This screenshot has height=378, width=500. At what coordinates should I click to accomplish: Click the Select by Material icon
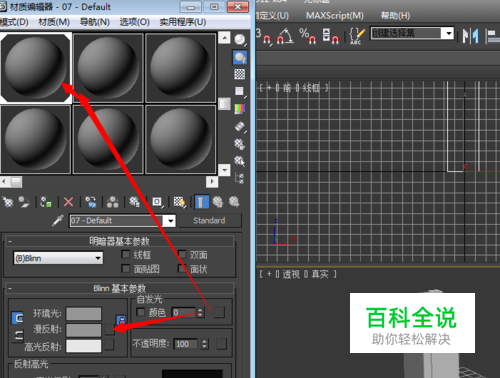tap(240, 161)
